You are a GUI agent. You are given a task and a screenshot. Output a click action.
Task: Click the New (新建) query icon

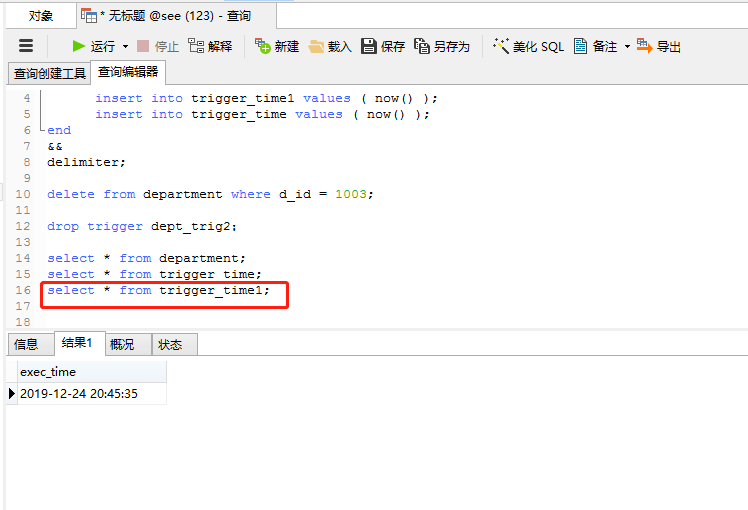(x=262, y=46)
